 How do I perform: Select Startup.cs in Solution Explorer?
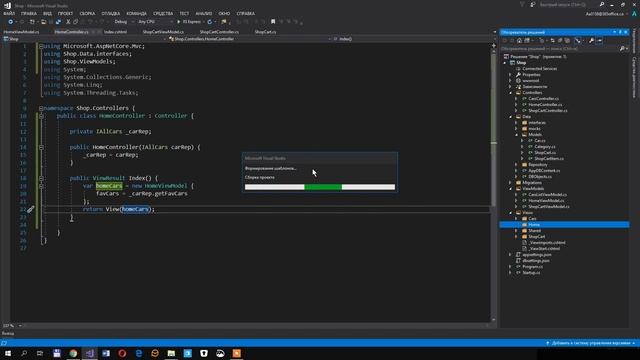point(531,272)
